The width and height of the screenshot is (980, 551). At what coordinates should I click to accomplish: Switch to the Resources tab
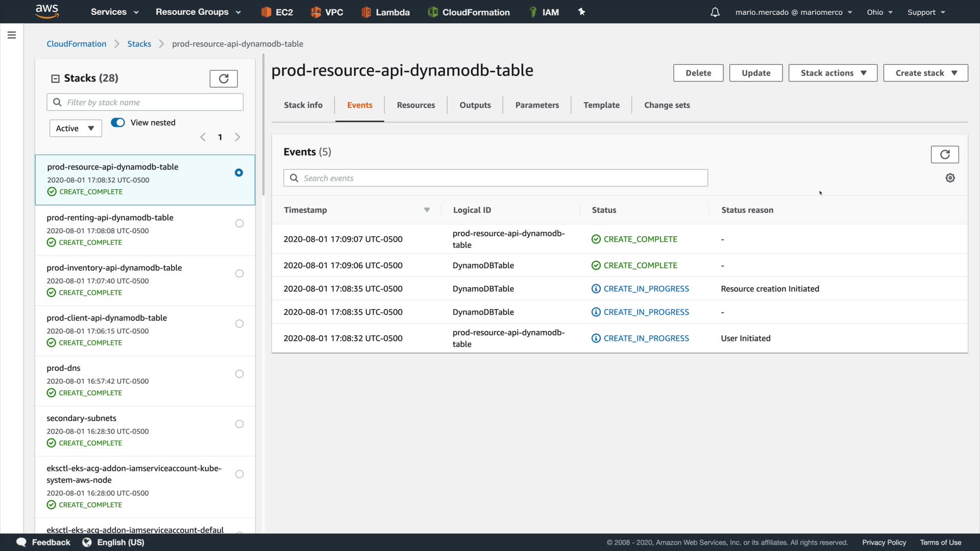pos(415,105)
